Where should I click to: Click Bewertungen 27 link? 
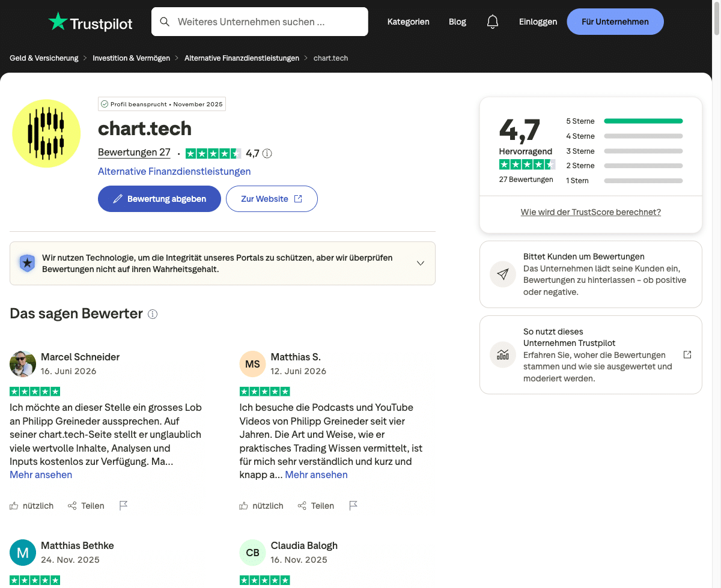134,153
